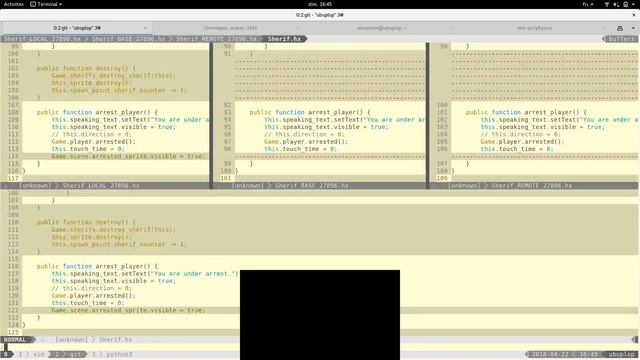Click arrest_player function line in LOCAL pane
The width and height of the screenshot is (640, 360).
(97, 112)
